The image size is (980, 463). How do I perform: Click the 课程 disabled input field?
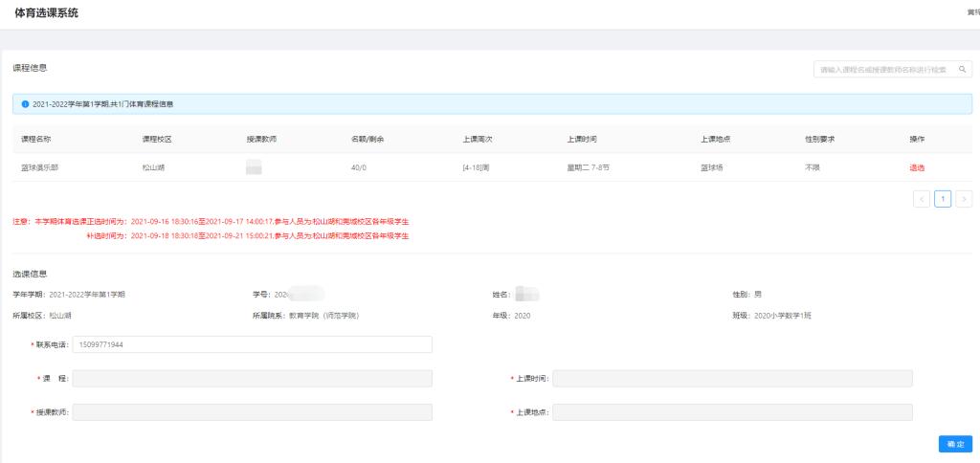tap(252, 379)
